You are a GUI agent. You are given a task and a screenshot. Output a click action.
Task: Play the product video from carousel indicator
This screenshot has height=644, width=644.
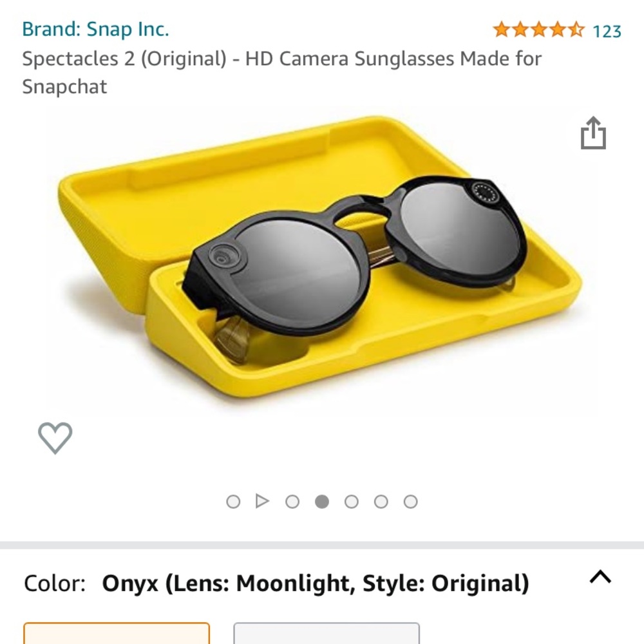tap(262, 501)
